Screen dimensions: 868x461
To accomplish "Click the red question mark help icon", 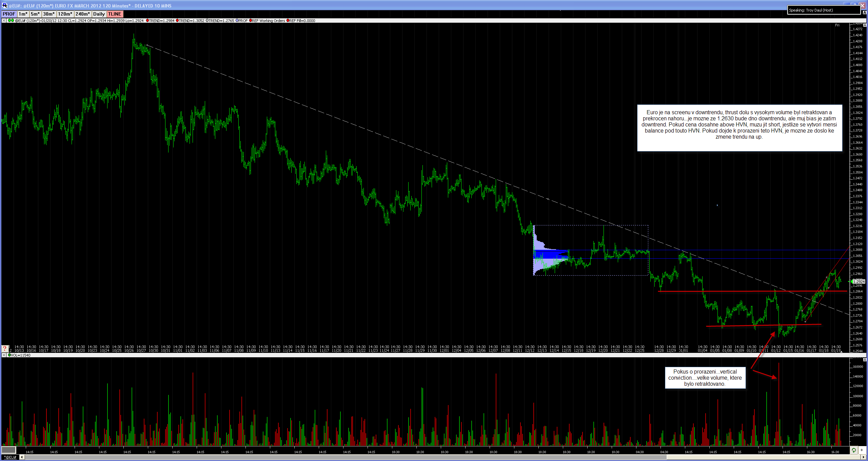I will click(x=4, y=348).
